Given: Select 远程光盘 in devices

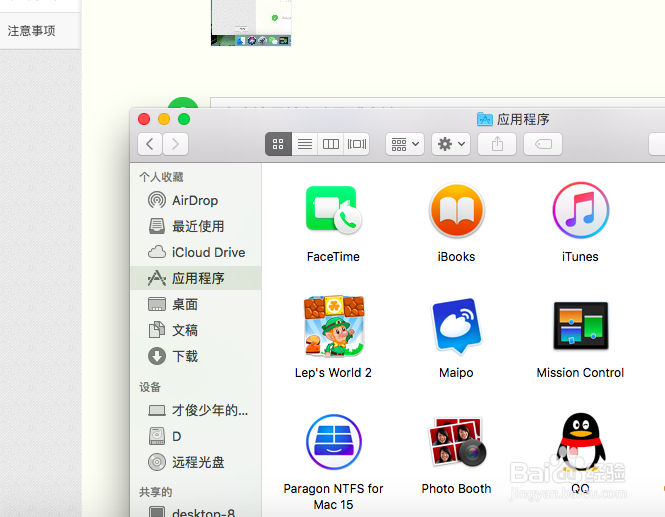Looking at the screenshot, I should point(196,462).
